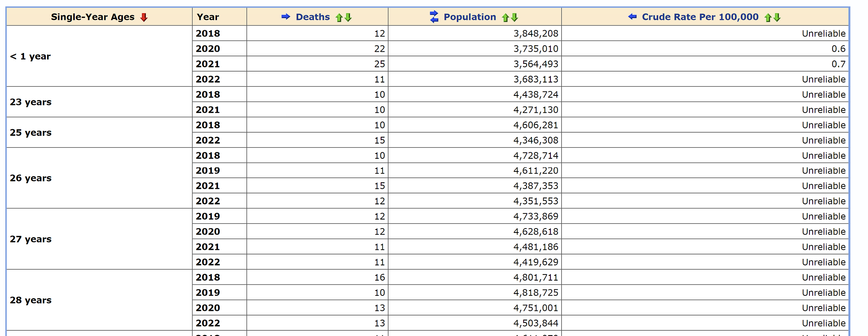Click the Single-Year Ages header text

pyautogui.click(x=93, y=17)
